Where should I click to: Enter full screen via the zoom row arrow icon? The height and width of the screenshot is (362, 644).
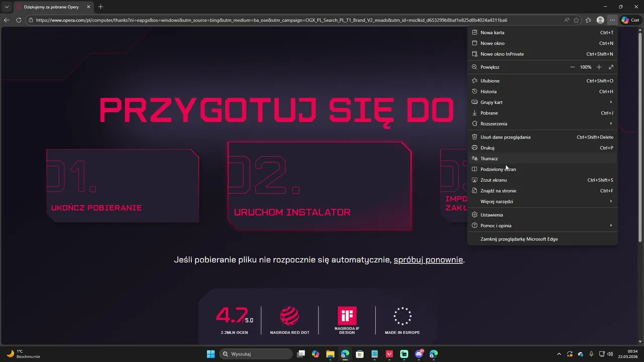pyautogui.click(x=611, y=67)
